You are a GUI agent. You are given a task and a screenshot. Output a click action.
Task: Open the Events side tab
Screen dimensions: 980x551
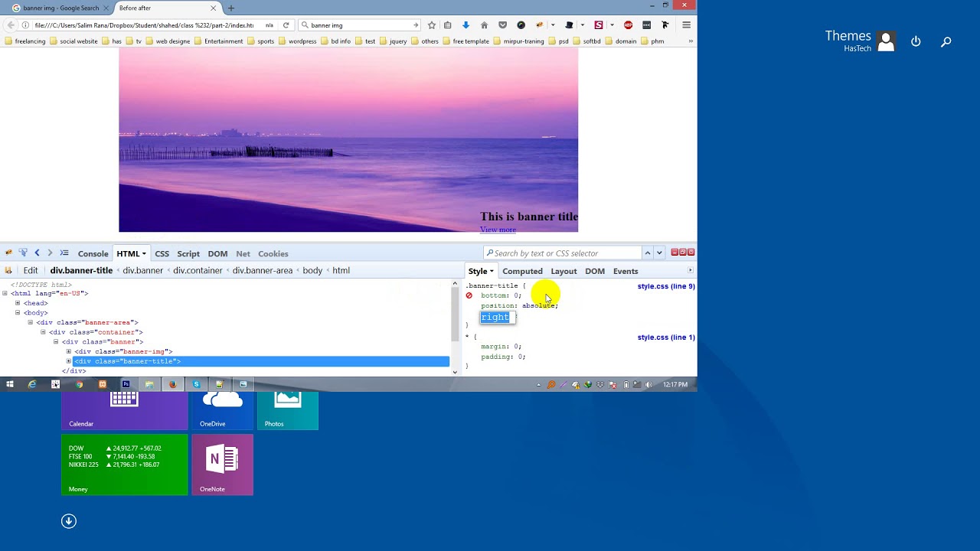626,271
